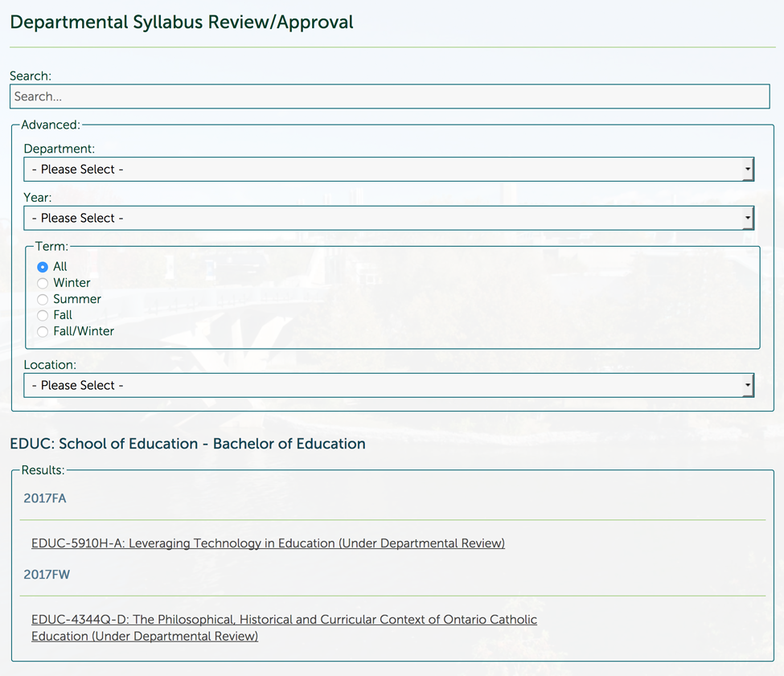Open the Location dropdown
This screenshot has width=784, height=676.
coord(389,385)
